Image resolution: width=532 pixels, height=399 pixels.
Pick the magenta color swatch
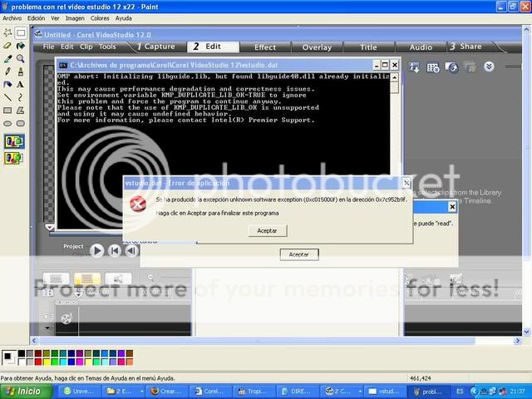pos(80,362)
